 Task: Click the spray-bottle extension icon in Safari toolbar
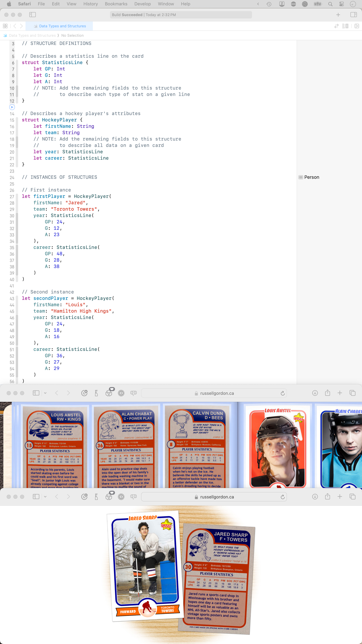96,393
